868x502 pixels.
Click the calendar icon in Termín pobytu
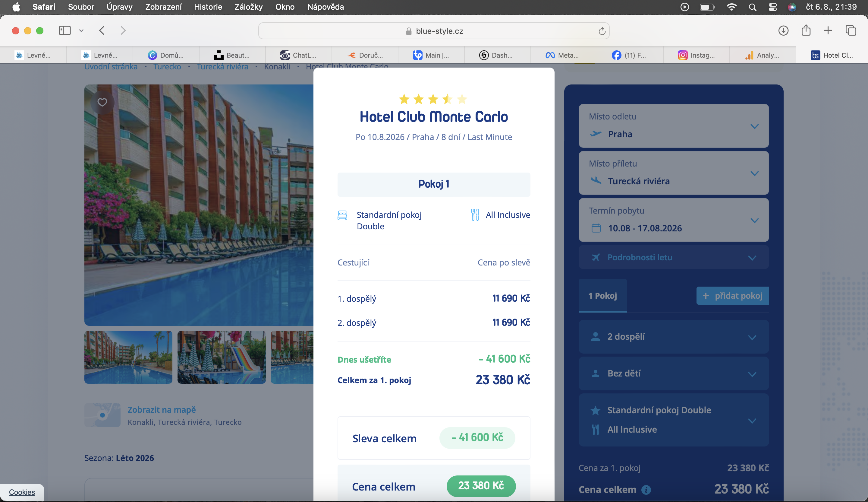(596, 228)
